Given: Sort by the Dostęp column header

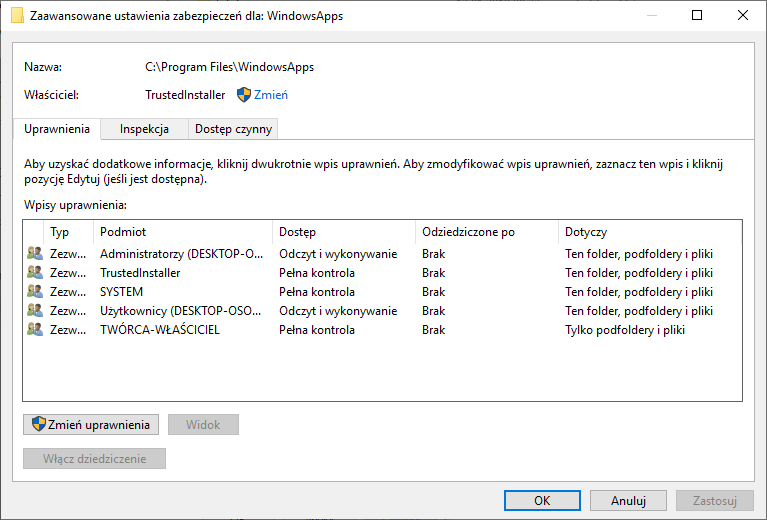Looking at the screenshot, I should point(344,232).
